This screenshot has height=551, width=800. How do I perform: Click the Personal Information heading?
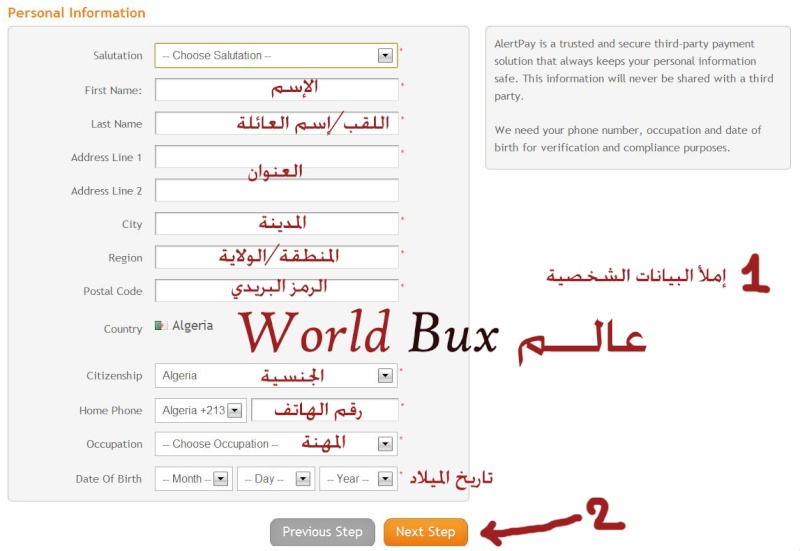[77, 13]
